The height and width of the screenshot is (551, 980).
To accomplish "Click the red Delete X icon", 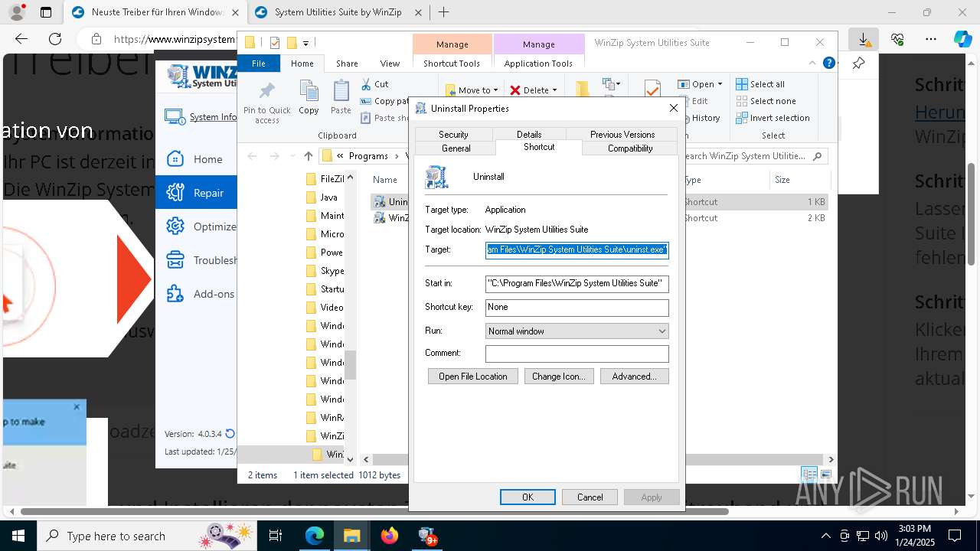I will 515,90.
